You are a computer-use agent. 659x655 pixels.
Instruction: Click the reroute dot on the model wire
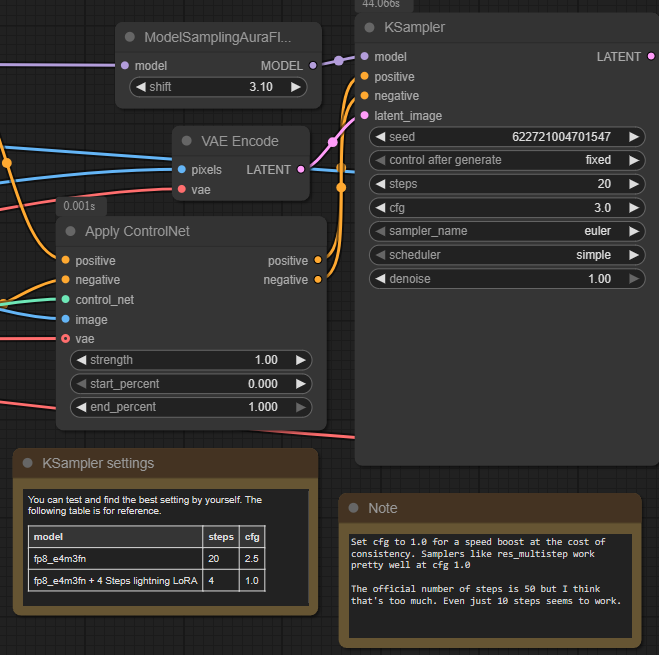tap(339, 61)
